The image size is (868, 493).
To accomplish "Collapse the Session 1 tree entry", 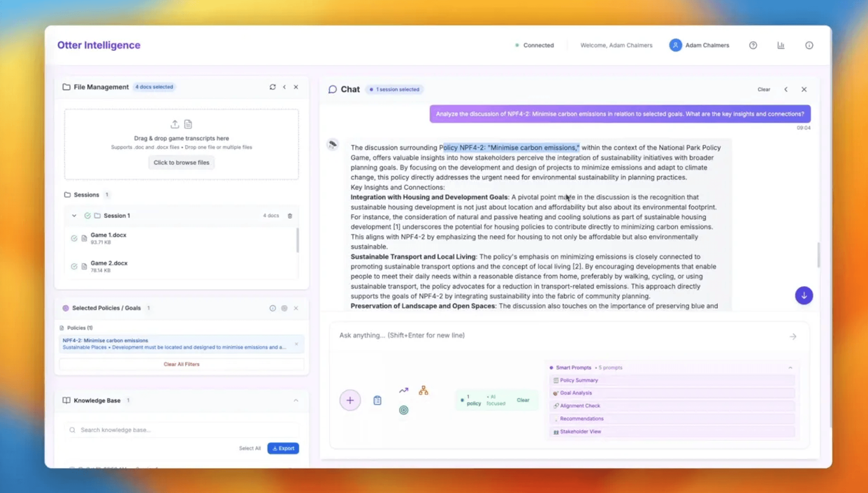I will coord(74,215).
